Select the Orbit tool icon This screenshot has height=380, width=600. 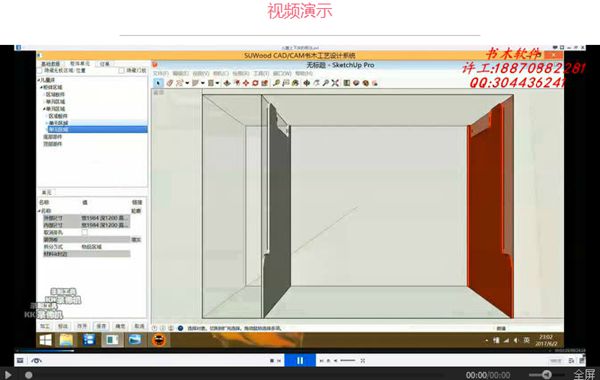coord(307,83)
